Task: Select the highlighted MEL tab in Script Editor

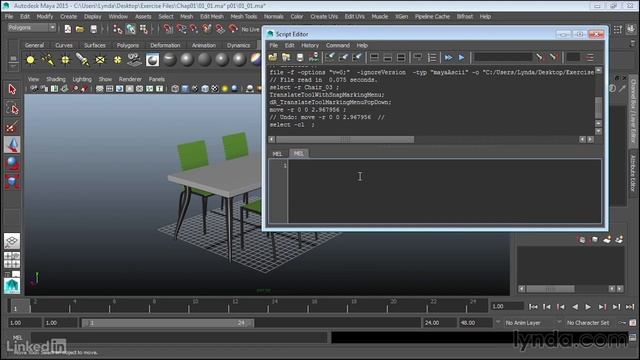Action: 298,153
